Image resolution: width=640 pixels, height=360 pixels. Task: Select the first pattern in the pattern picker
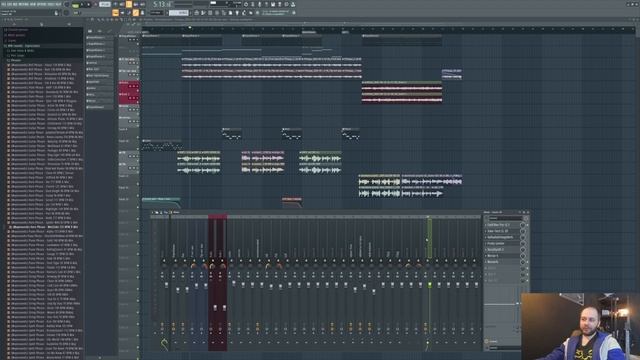pos(99,38)
